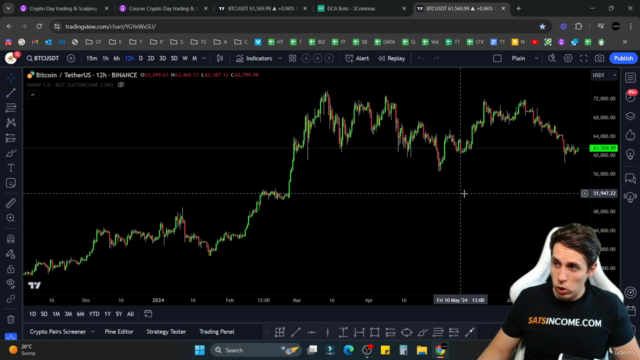
Task: Select the 6h timeframe
Action: 117,58
